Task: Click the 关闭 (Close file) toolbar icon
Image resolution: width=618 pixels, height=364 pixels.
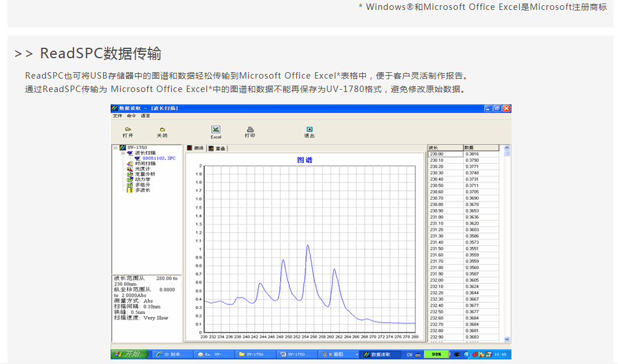Action: (x=162, y=129)
